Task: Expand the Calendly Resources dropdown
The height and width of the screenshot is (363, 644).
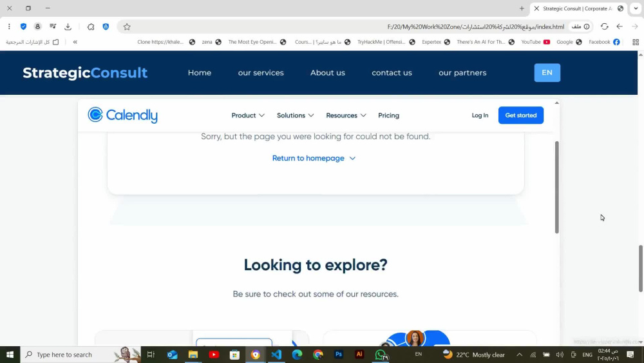Action: (346, 115)
